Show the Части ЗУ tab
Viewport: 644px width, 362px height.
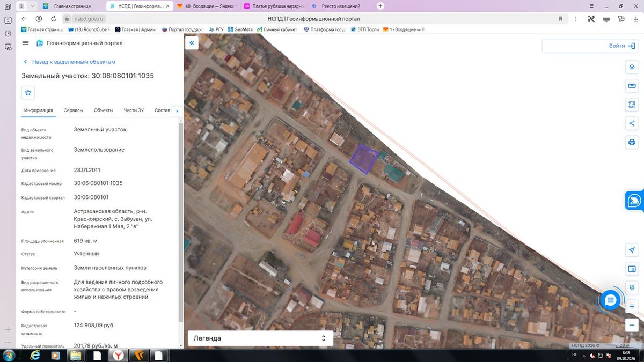pos(134,110)
